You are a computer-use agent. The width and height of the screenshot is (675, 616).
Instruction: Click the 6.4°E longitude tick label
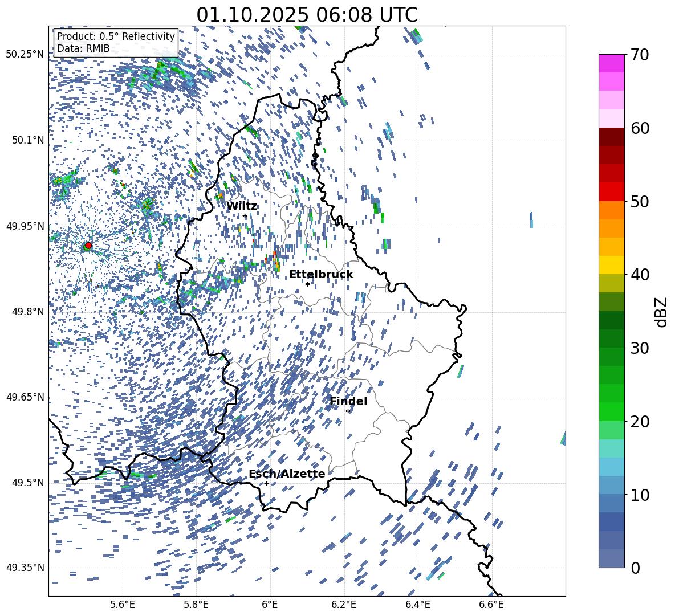417,605
